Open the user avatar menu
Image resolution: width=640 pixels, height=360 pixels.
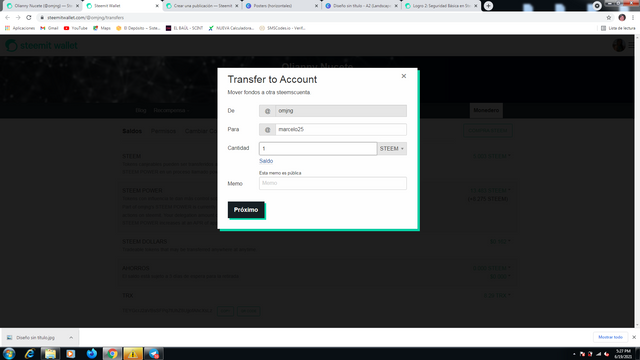(619, 45)
